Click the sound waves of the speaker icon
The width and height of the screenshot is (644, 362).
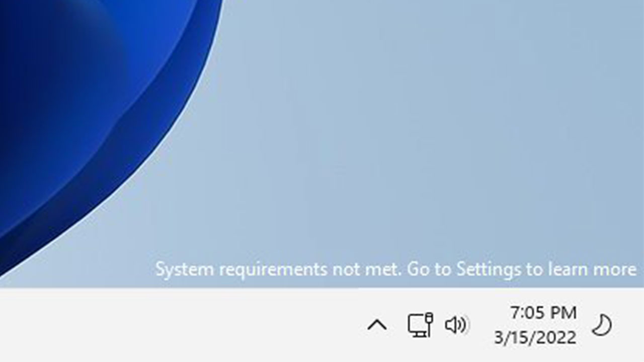coord(463,325)
